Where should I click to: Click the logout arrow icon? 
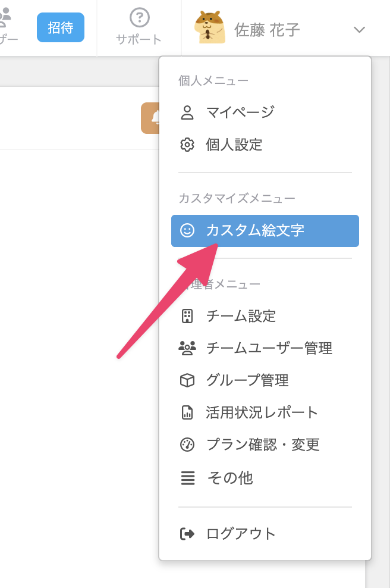pos(187,534)
